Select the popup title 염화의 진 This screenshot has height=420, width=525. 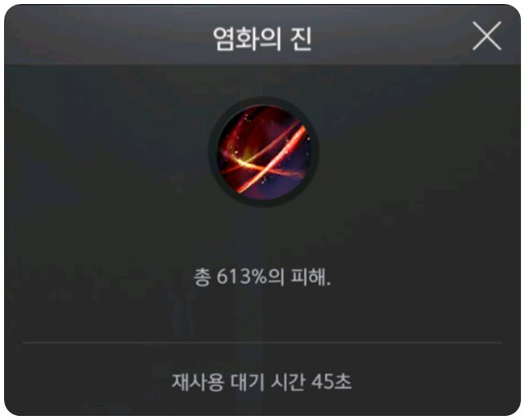(262, 39)
